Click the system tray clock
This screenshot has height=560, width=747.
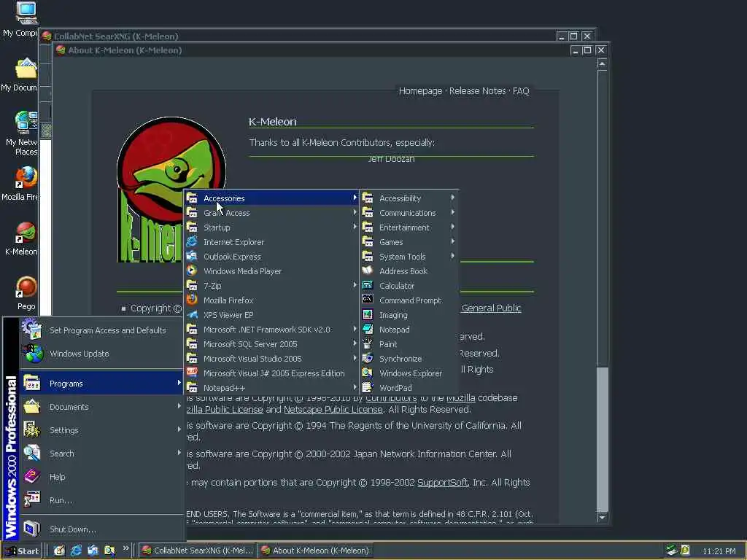719,551
